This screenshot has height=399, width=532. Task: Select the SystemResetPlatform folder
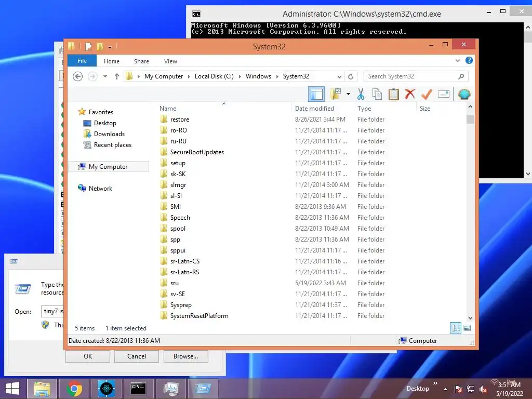pyautogui.click(x=199, y=316)
